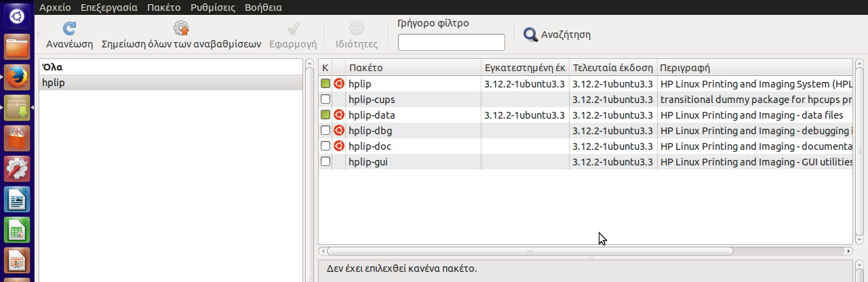Launch LibreOffice Impress from the dock
The width and height of the screenshot is (868, 282).
pyautogui.click(x=18, y=260)
